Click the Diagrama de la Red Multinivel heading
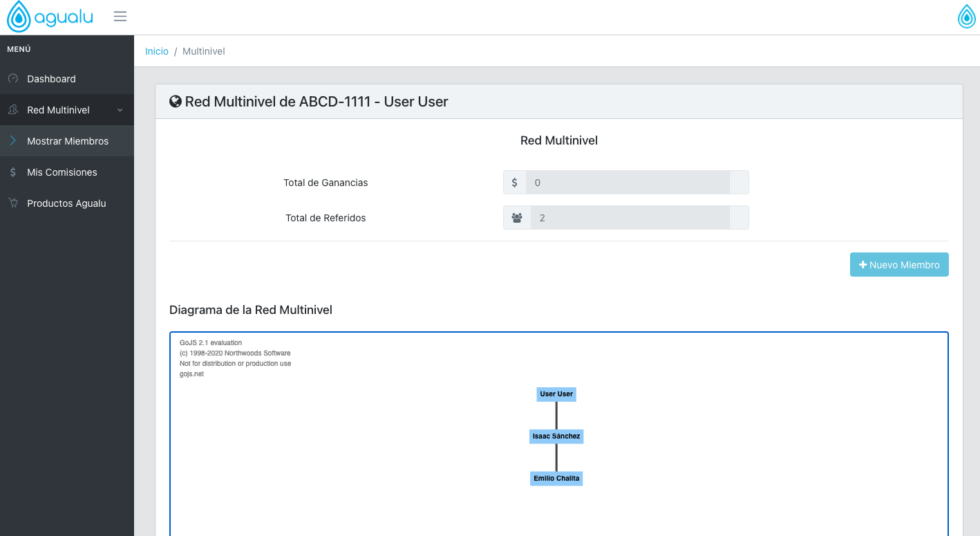The image size is (980, 536). pyautogui.click(x=251, y=310)
